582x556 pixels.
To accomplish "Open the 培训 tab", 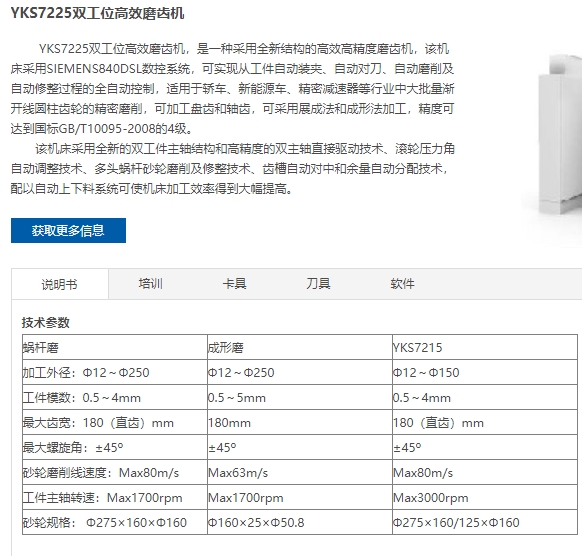I will [150, 284].
